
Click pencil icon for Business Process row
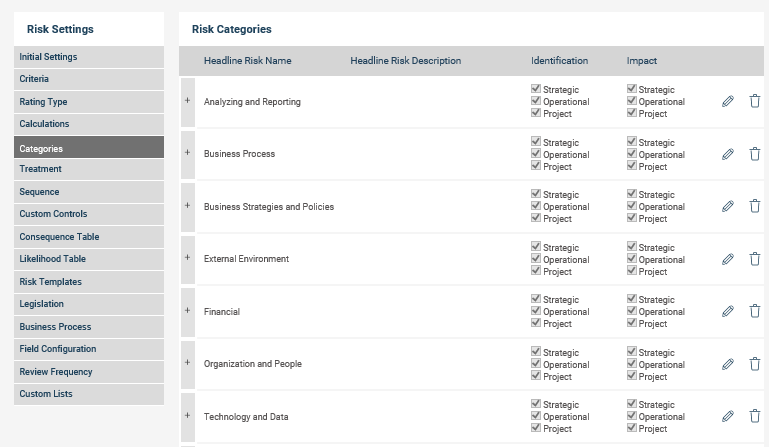728,154
